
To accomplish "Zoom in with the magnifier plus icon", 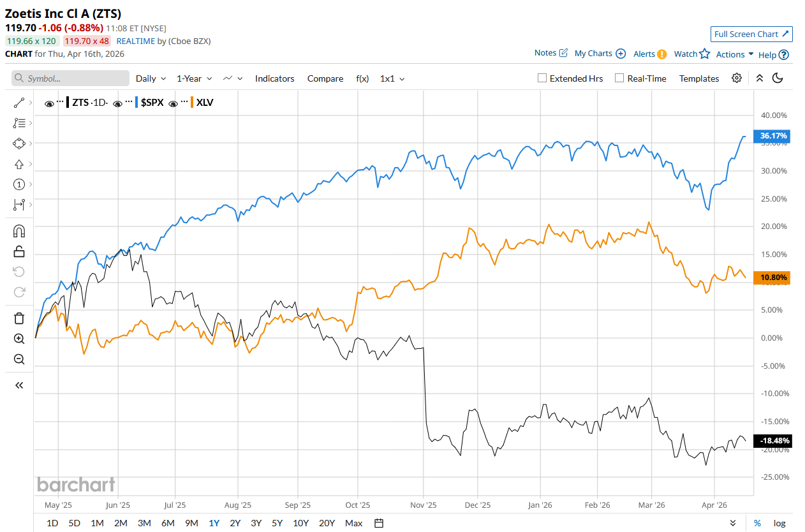I will [x=19, y=339].
